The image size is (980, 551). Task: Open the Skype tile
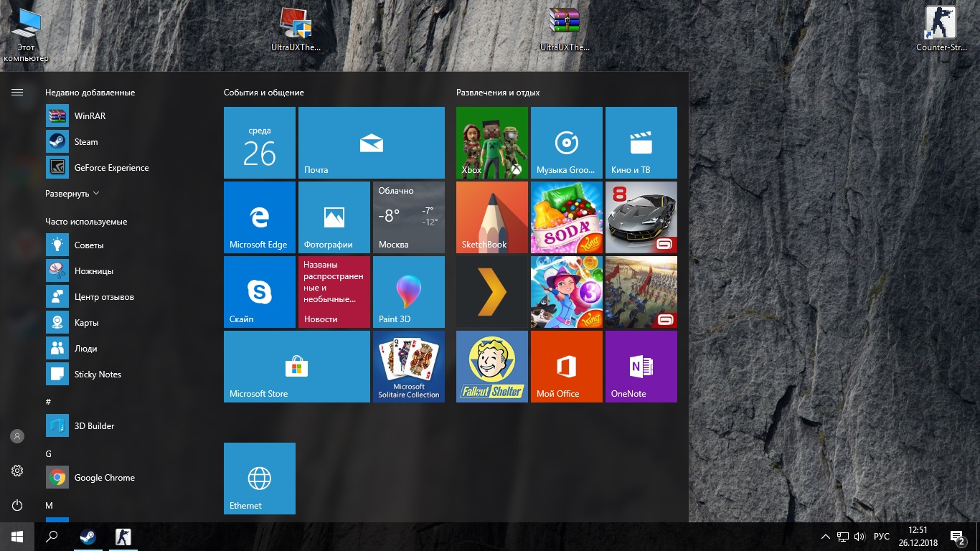click(260, 292)
